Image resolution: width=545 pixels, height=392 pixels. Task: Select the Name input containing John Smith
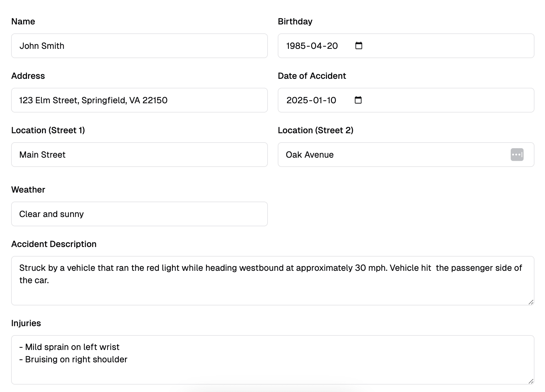[139, 46]
